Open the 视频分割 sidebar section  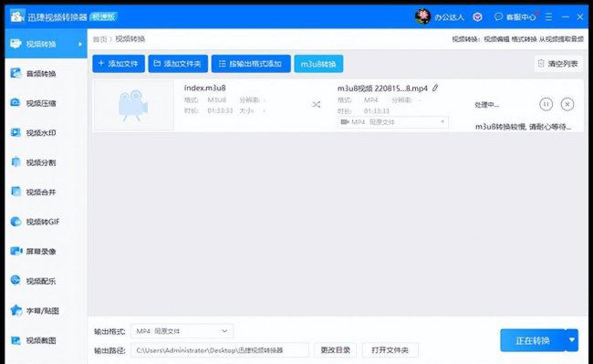coord(46,162)
